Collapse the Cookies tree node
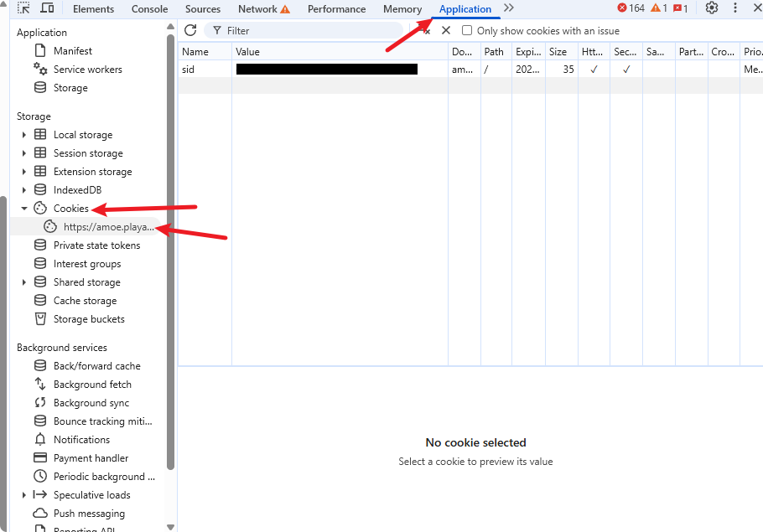The width and height of the screenshot is (763, 532). tap(24, 209)
